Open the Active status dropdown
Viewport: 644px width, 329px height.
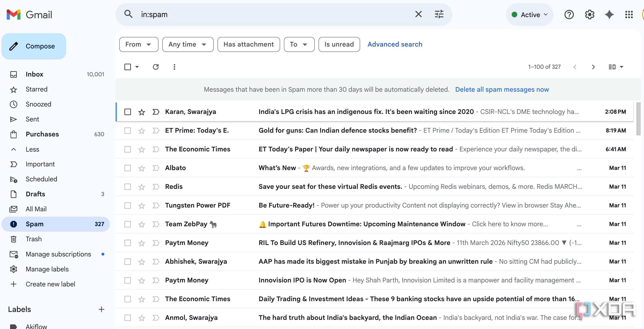point(529,15)
